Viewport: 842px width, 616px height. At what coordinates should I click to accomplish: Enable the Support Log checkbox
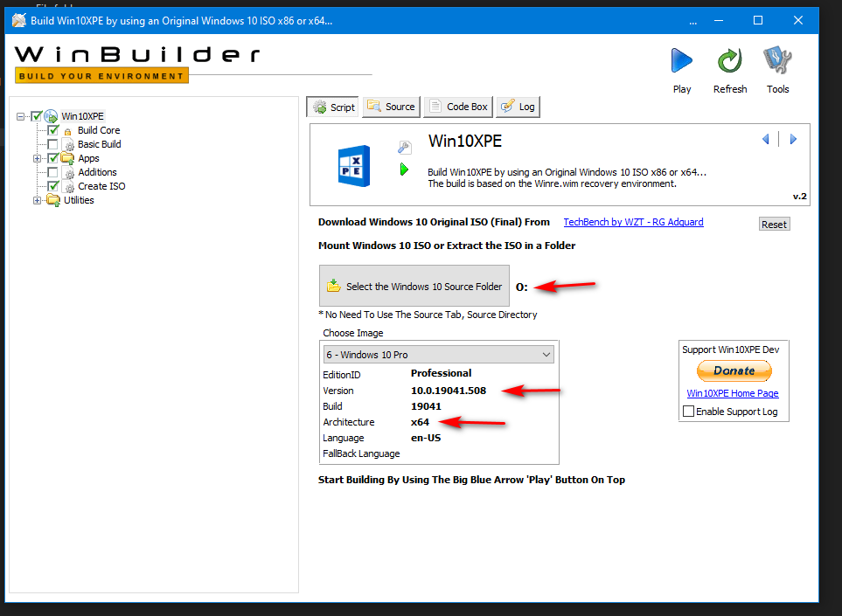688,412
